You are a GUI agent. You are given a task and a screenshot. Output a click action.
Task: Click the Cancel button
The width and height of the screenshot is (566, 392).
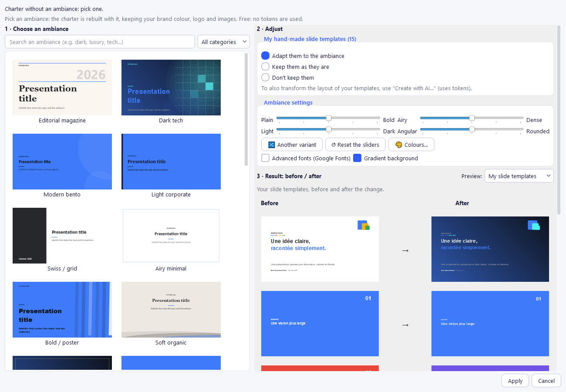pyautogui.click(x=546, y=381)
